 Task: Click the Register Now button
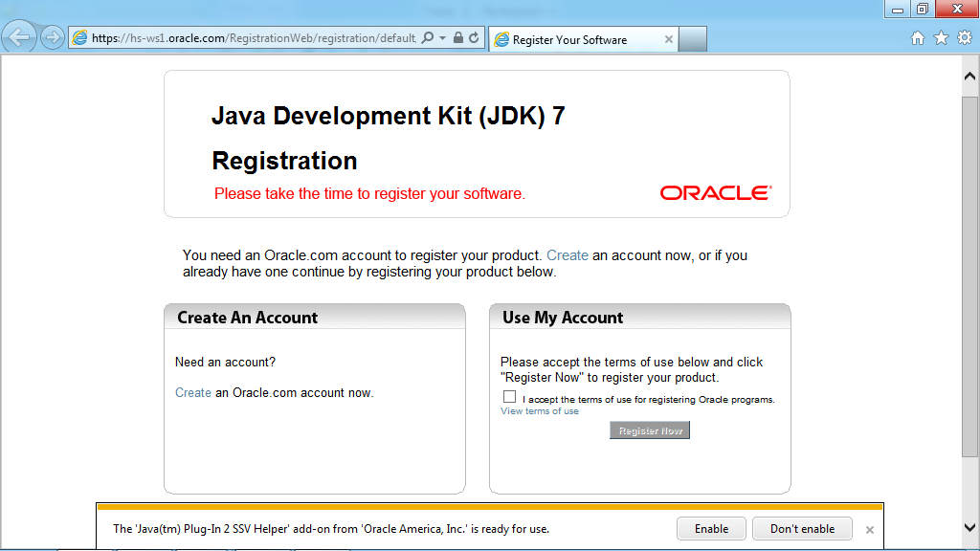(x=649, y=430)
